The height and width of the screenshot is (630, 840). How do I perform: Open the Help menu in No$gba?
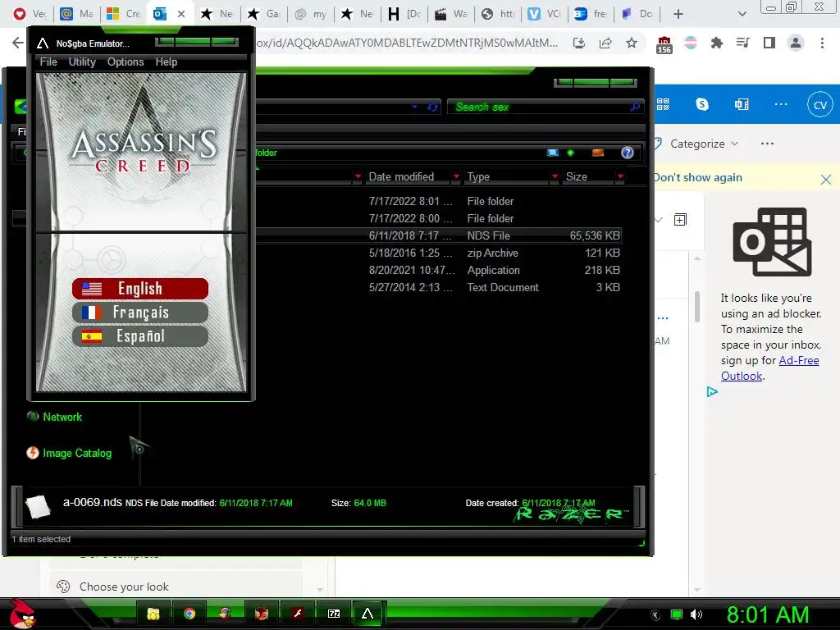(166, 62)
